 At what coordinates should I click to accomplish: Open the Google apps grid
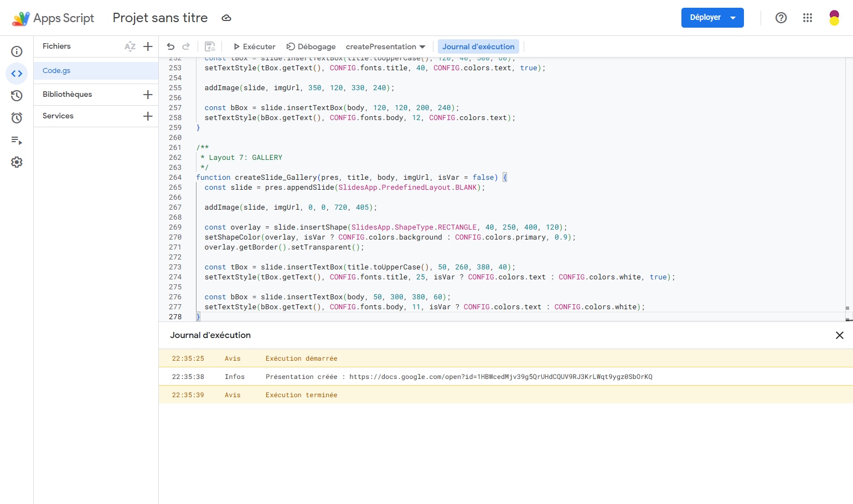tap(808, 18)
